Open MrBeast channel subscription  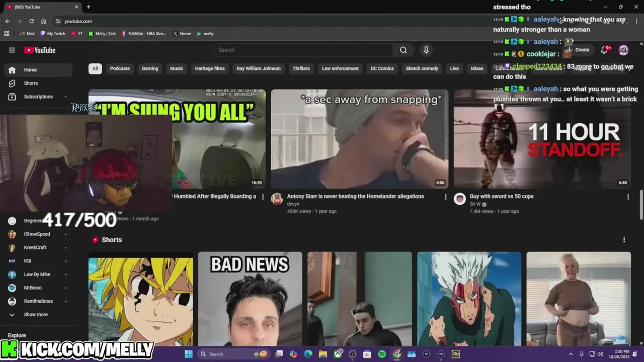coord(38,288)
